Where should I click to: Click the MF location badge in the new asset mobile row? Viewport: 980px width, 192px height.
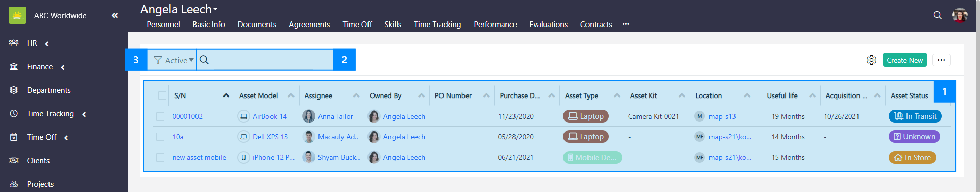click(x=700, y=157)
